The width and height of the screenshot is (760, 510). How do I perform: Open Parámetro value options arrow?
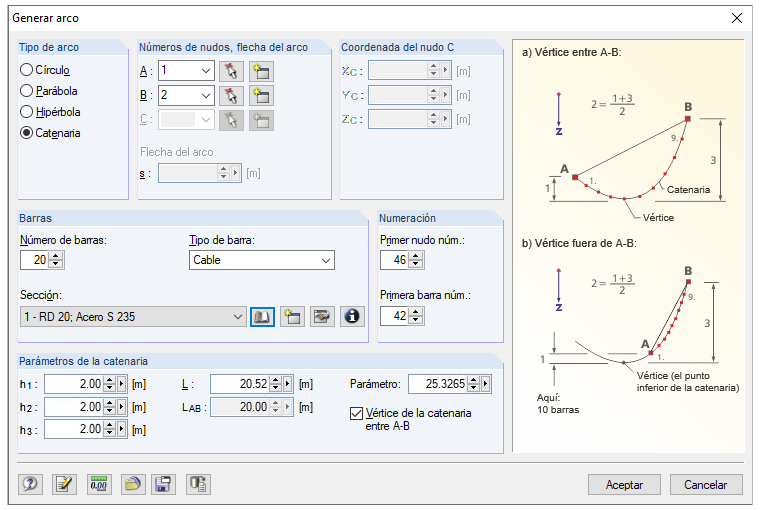coord(486,384)
